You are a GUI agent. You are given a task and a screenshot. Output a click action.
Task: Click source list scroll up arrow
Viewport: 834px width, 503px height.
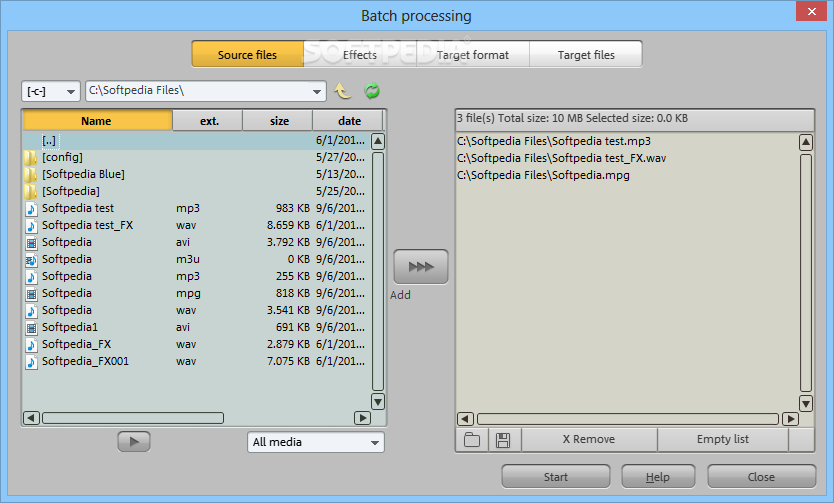pyautogui.click(x=378, y=141)
